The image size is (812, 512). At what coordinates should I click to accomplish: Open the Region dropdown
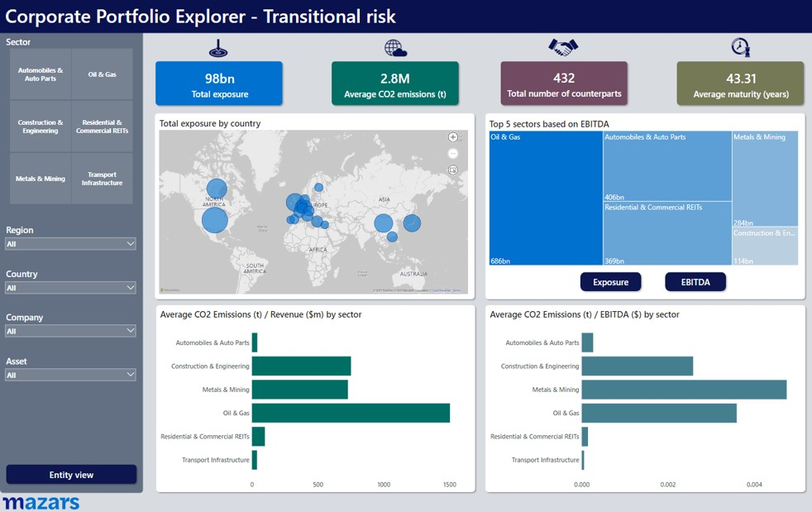coord(70,244)
